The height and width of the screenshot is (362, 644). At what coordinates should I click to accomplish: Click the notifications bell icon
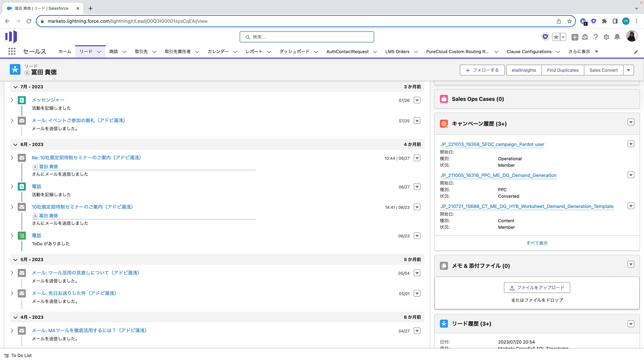click(x=617, y=37)
